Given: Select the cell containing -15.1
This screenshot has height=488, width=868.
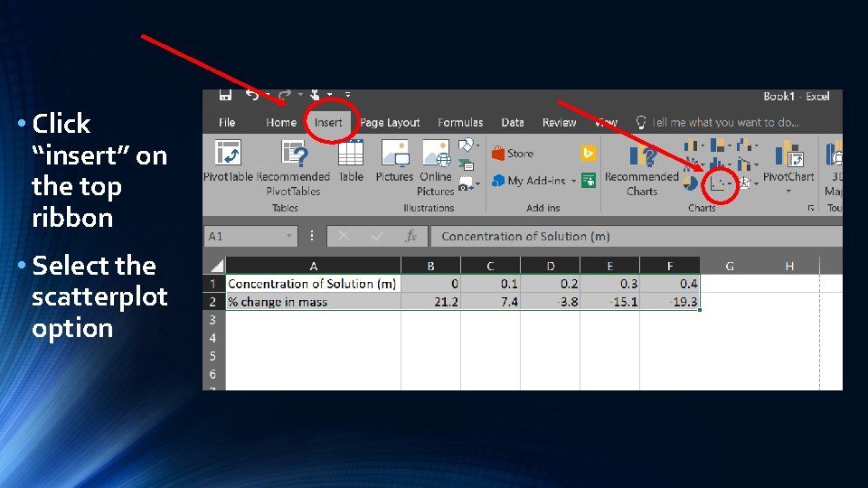Looking at the screenshot, I should (x=610, y=302).
